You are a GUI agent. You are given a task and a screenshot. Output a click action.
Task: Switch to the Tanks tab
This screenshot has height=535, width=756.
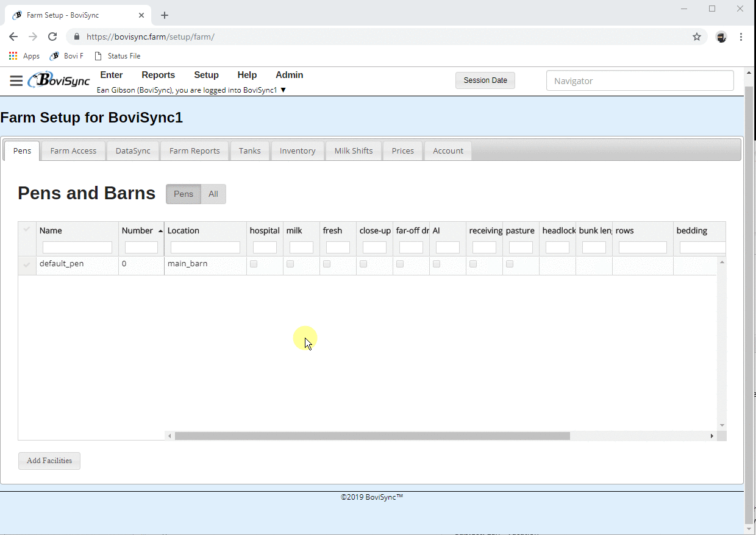pyautogui.click(x=249, y=151)
